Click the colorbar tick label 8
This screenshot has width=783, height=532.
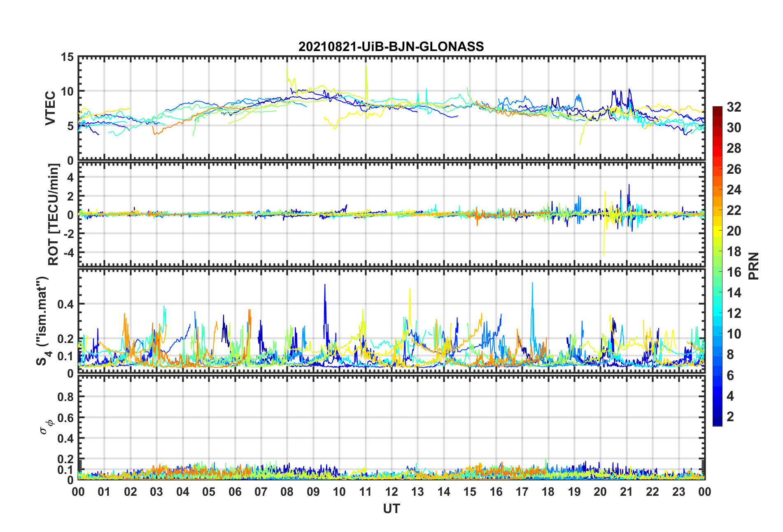click(x=730, y=355)
